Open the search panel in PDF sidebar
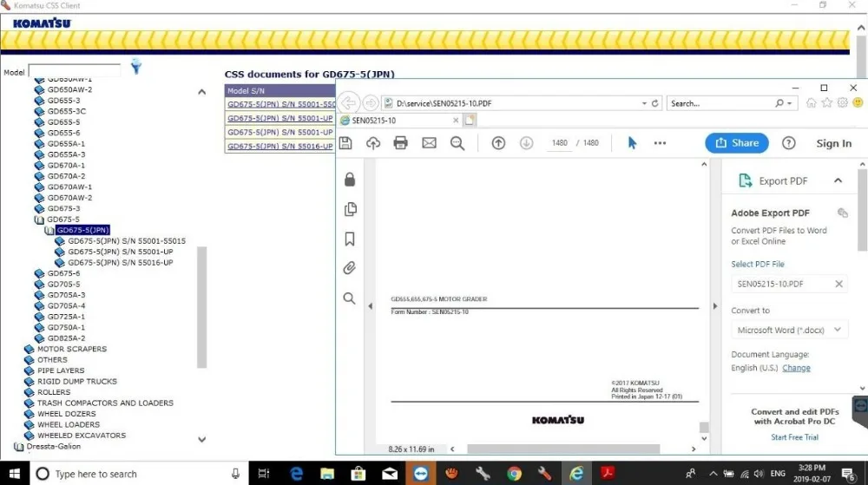 [349, 298]
